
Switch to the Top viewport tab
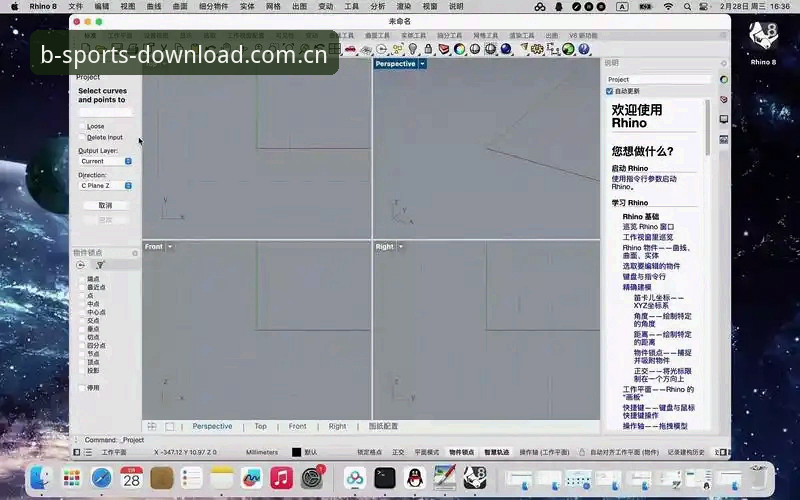point(260,426)
